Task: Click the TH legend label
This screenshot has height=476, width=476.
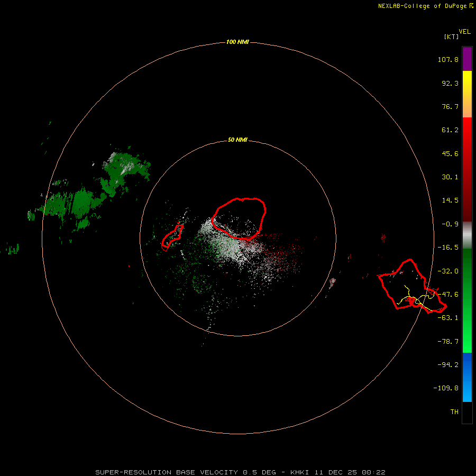Action: click(x=454, y=411)
